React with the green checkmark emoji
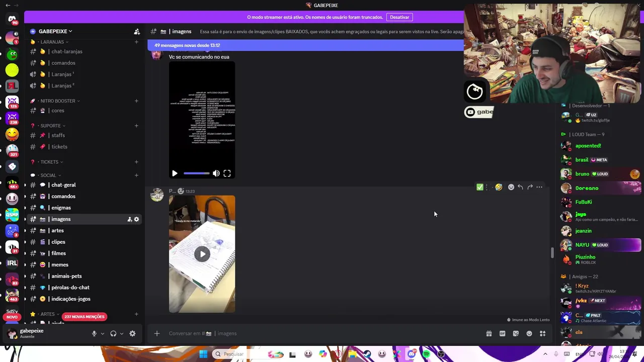The width and height of the screenshot is (644, 362). tap(480, 187)
